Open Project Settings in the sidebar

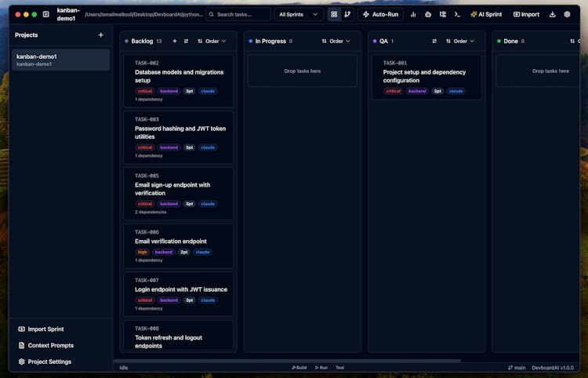tap(49, 362)
